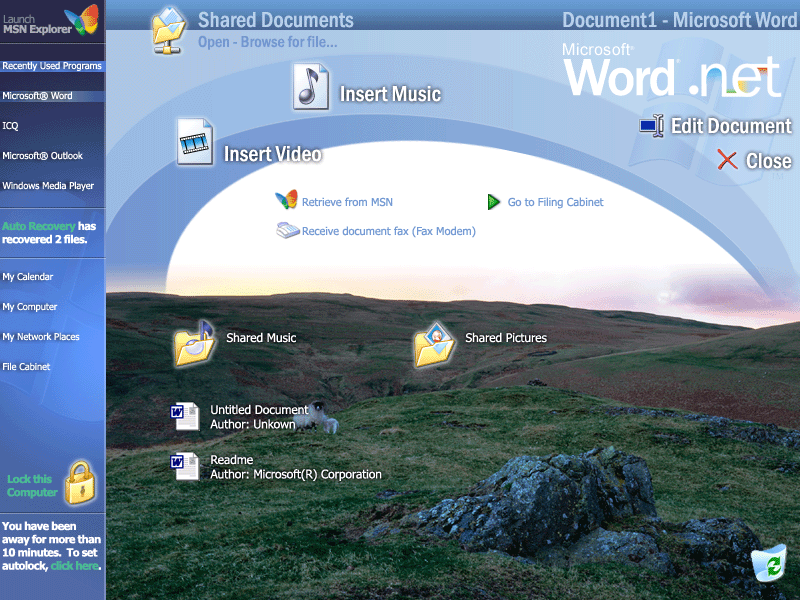This screenshot has height=600, width=800.
Task: Click the Lock this Computer text
Action: (32, 486)
